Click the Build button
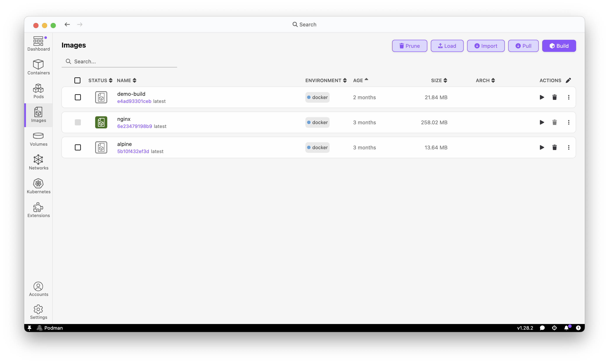 coord(559,46)
